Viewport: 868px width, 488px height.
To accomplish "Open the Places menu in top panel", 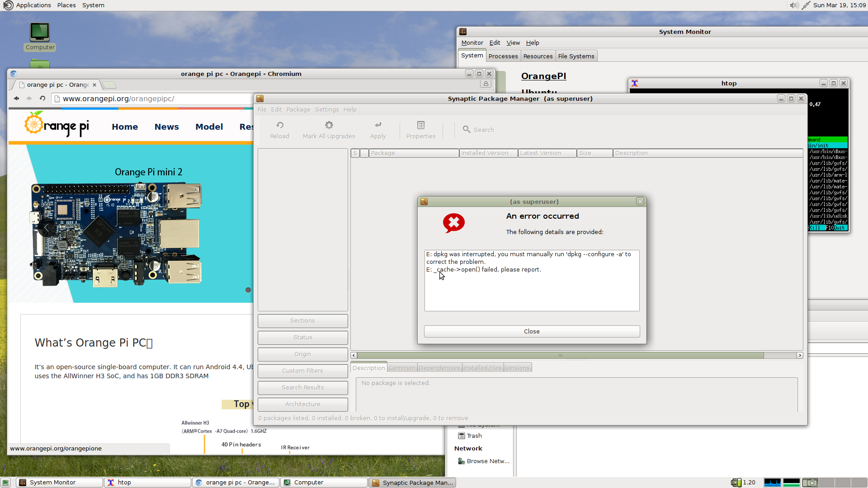I will pos(66,5).
